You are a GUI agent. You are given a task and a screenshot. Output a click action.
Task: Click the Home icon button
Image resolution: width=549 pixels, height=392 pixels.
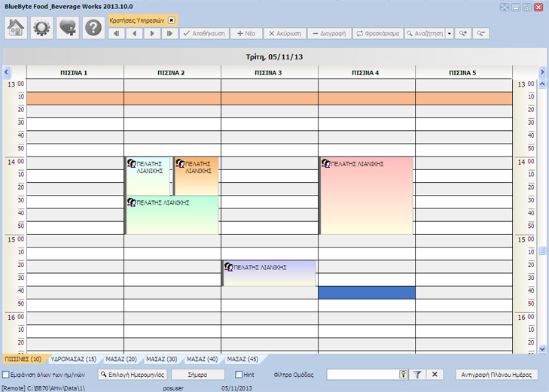coord(17,27)
